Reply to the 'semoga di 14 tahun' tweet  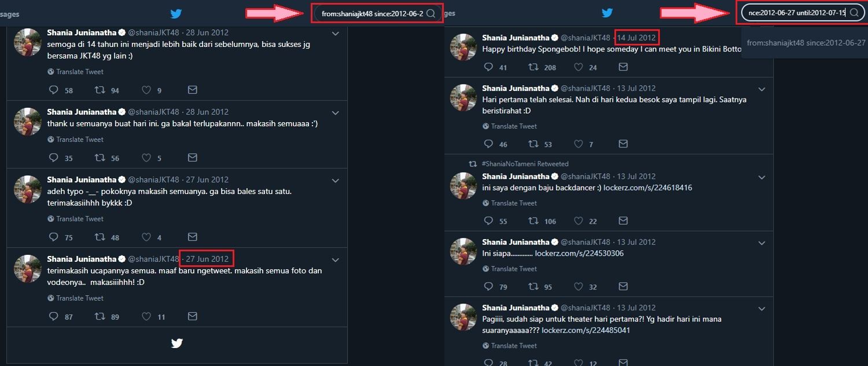tap(54, 90)
